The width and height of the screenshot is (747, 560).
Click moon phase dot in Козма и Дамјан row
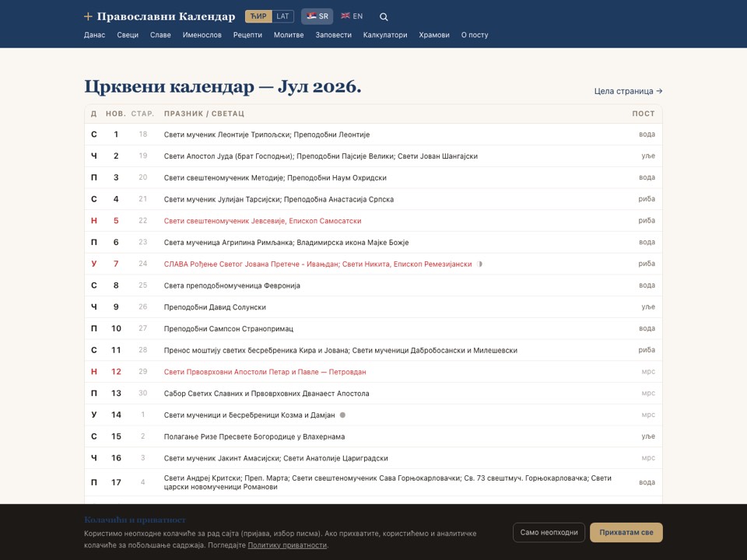tap(342, 415)
